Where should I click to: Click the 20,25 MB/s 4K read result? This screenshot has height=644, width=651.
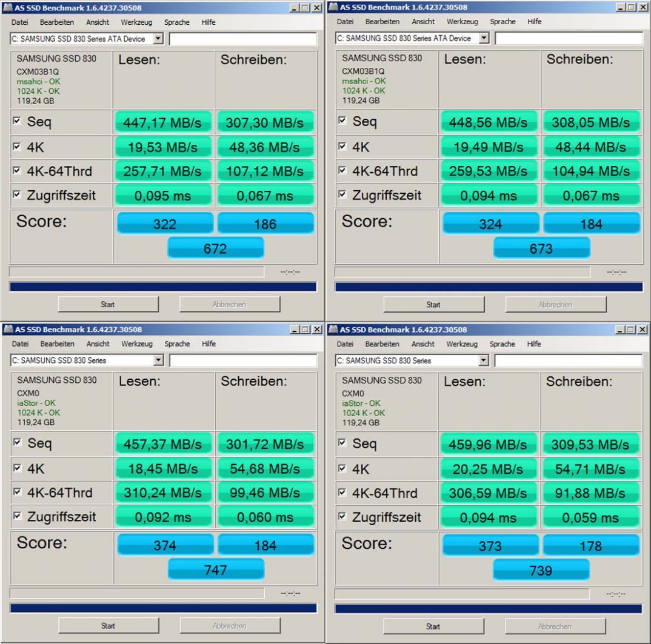coord(489,469)
